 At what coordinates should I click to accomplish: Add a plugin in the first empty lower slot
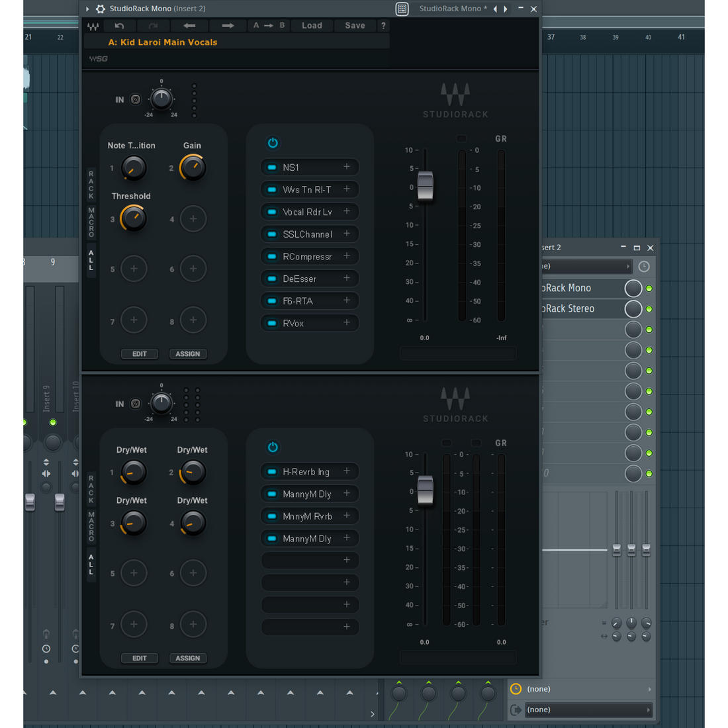[x=347, y=561]
